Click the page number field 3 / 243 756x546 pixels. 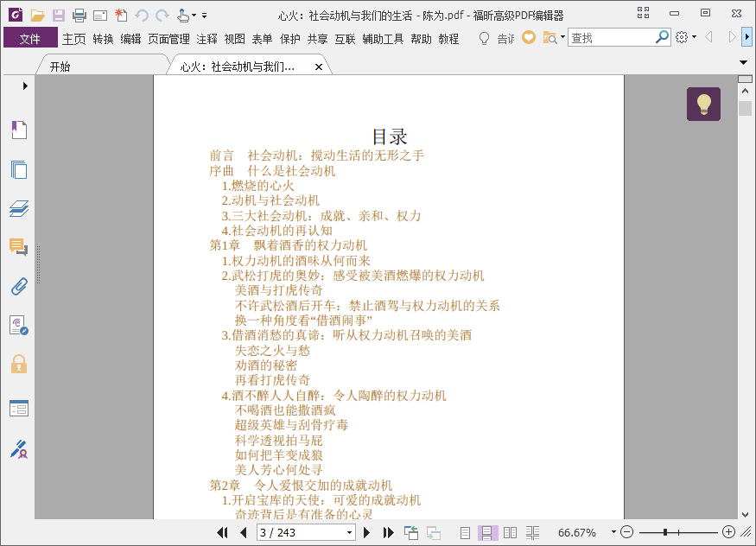301,532
